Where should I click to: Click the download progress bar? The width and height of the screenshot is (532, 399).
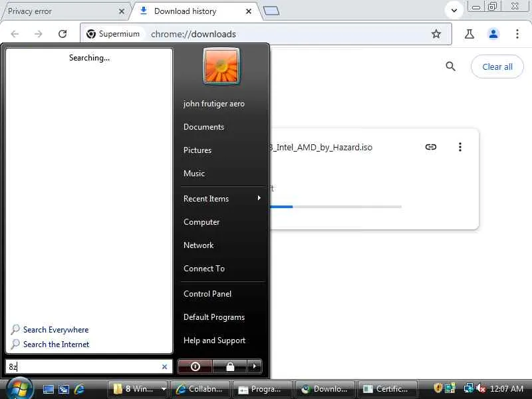tap(336, 207)
